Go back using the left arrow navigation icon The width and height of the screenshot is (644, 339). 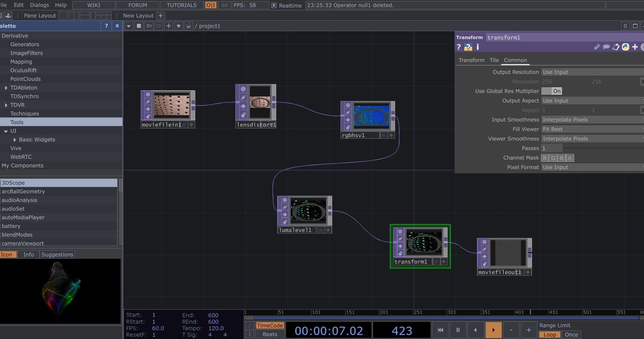tap(149, 26)
